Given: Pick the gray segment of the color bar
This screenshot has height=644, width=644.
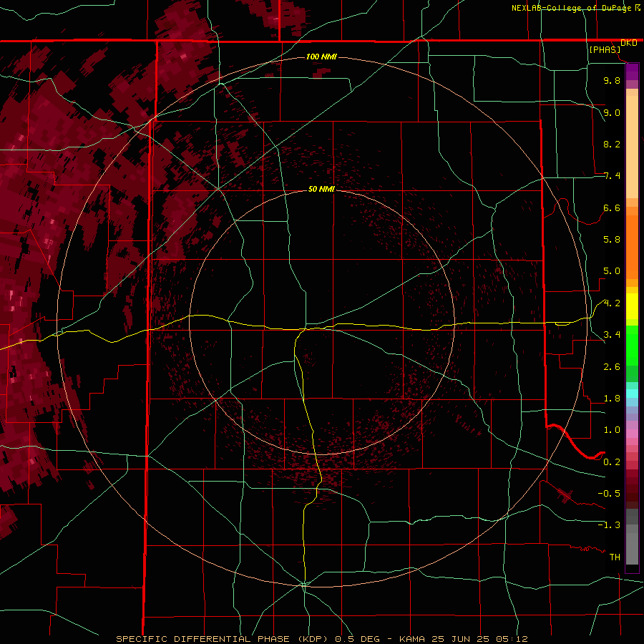Looking at the screenshot, I should [632, 538].
